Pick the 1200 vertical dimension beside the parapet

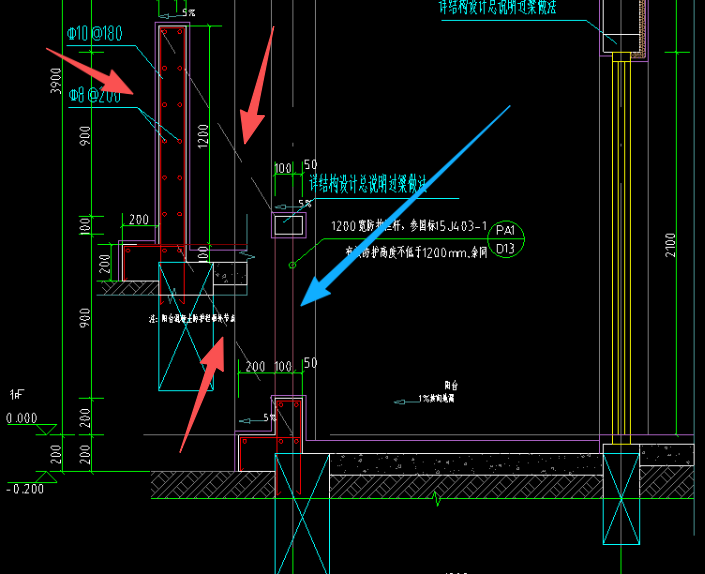click(203, 136)
